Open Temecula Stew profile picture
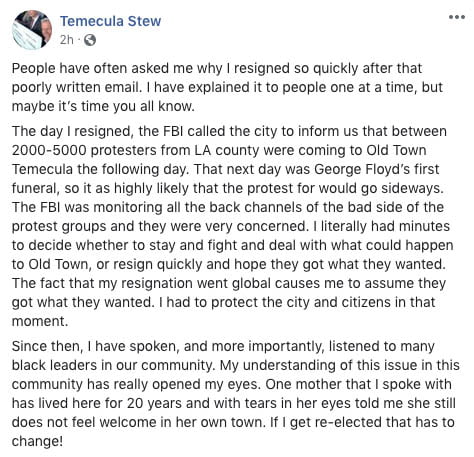The image size is (474, 457). click(x=32, y=30)
